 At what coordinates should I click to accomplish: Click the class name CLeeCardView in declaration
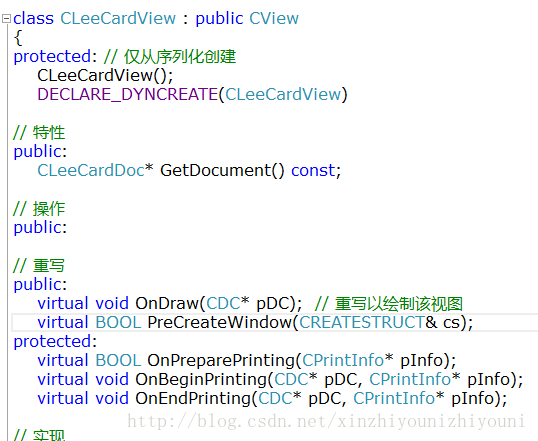click(118, 18)
